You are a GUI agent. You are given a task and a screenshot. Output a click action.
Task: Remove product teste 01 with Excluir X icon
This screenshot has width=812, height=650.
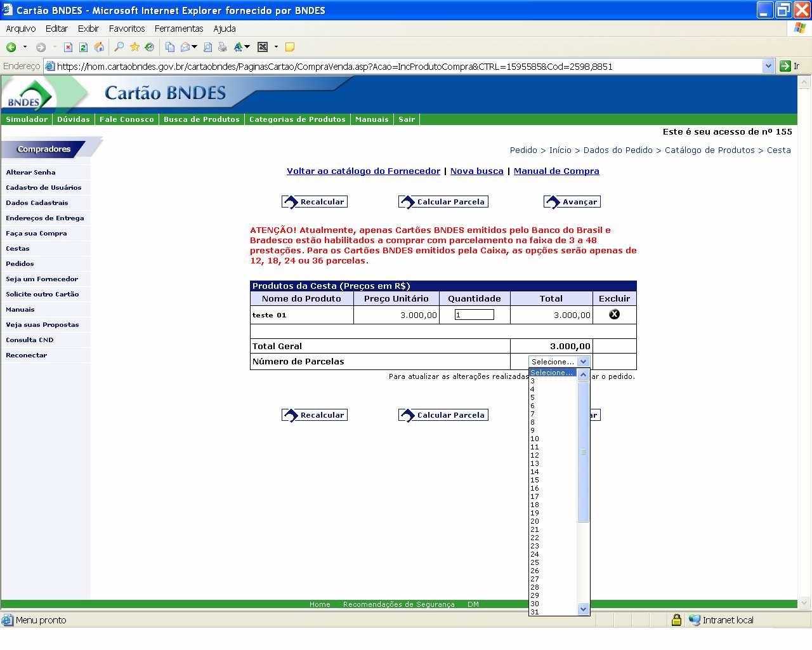click(x=614, y=314)
